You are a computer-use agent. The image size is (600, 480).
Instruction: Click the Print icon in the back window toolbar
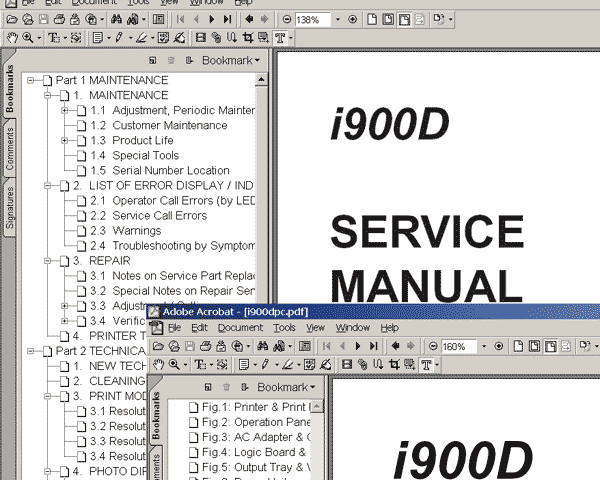[59, 19]
